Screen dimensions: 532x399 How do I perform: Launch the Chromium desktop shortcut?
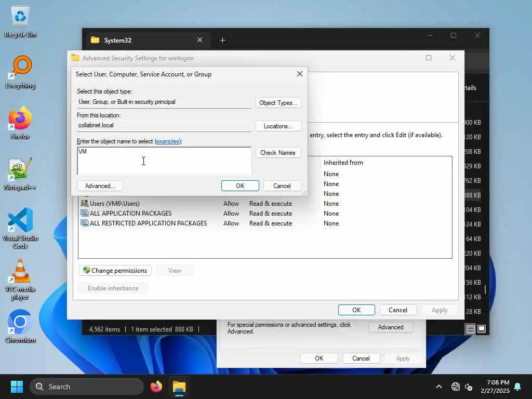[20, 326]
